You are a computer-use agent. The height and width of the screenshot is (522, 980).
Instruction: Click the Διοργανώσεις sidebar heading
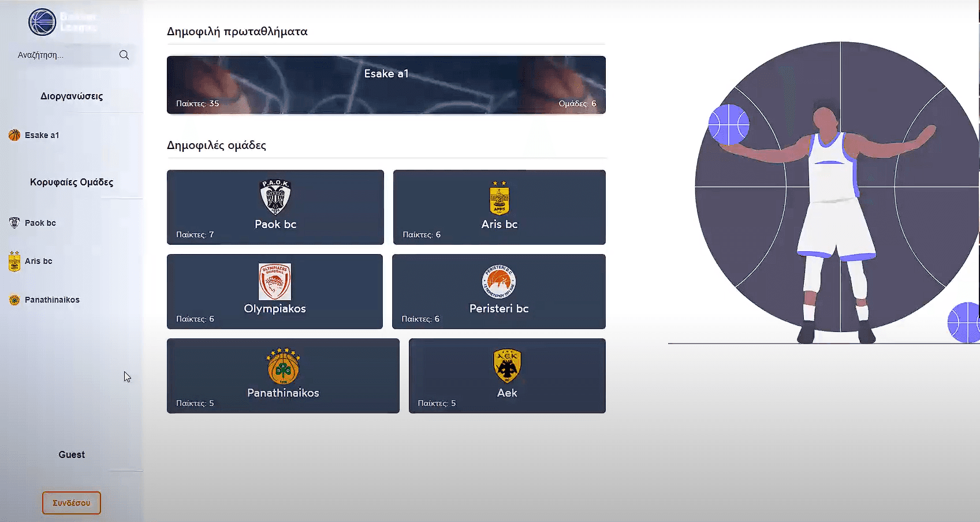pos(72,96)
